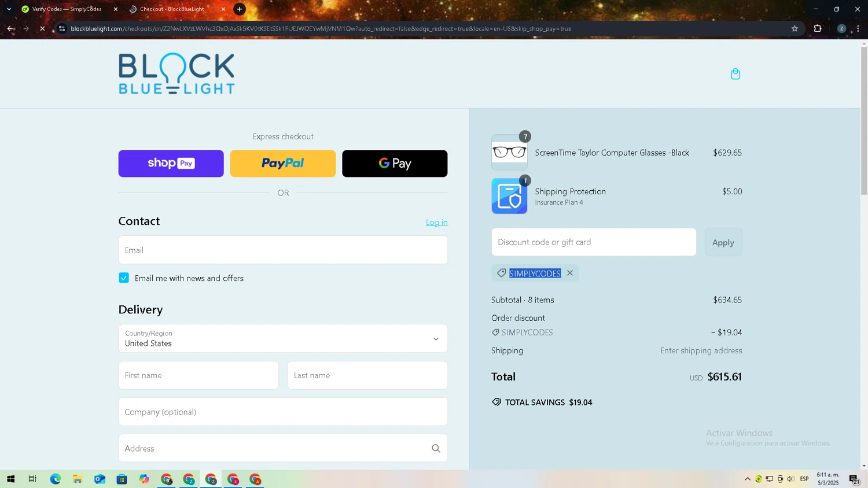This screenshot has width=868, height=488.
Task: Remove the SIMPLYCODES discount code
Action: tap(570, 273)
